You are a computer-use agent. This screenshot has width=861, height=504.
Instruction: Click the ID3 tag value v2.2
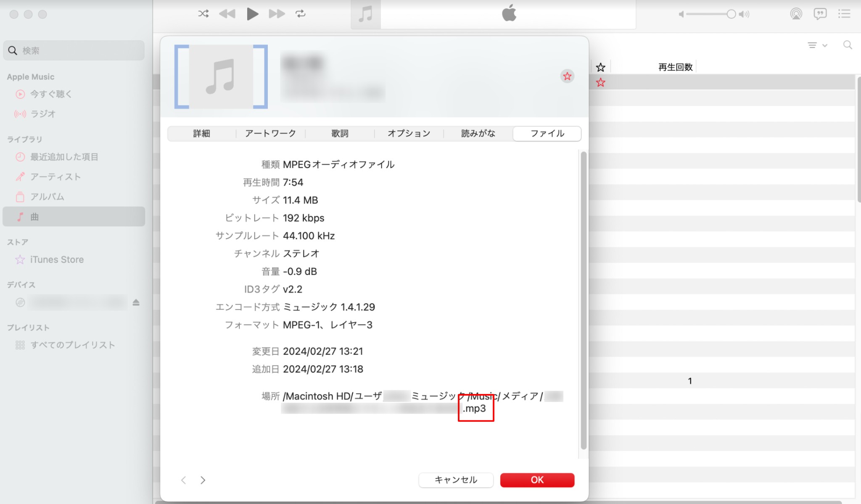click(x=293, y=289)
